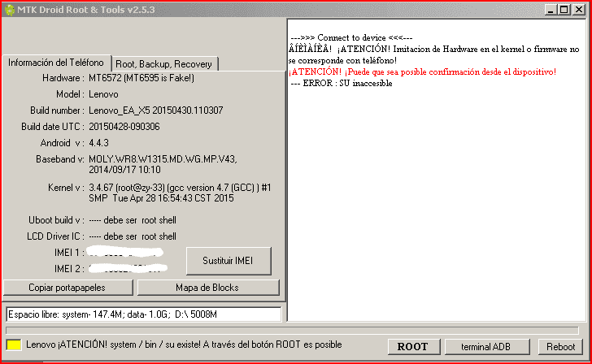The width and height of the screenshot is (592, 364).
Task: Launch terminal ADB
Action: [486, 347]
